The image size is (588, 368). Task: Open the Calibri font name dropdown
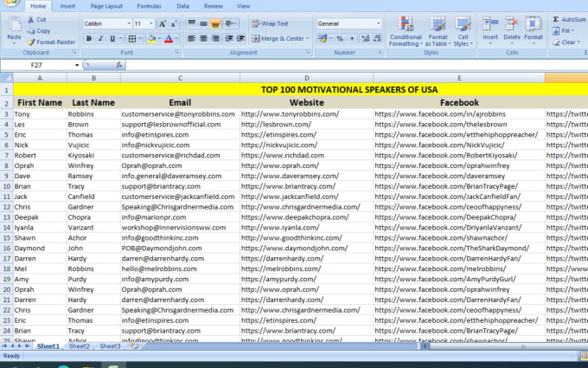[129, 23]
